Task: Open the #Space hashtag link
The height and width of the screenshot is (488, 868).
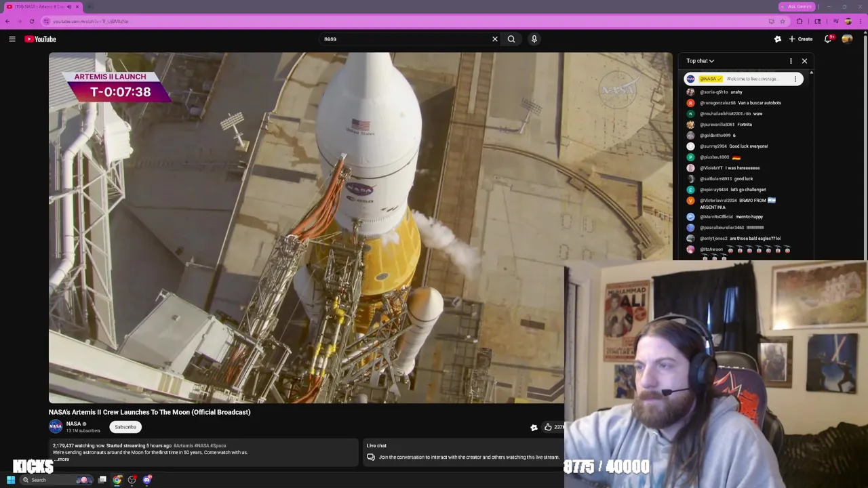Action: click(x=218, y=445)
